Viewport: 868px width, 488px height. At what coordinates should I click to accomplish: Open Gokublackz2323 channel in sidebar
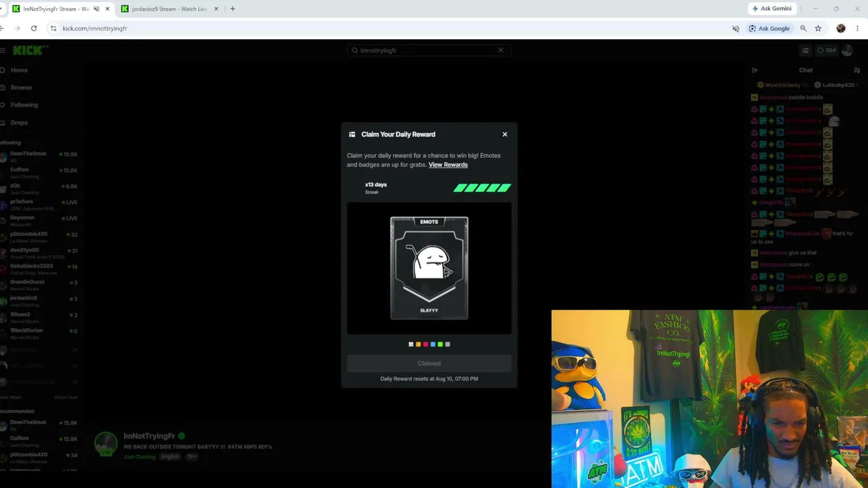click(x=39, y=269)
